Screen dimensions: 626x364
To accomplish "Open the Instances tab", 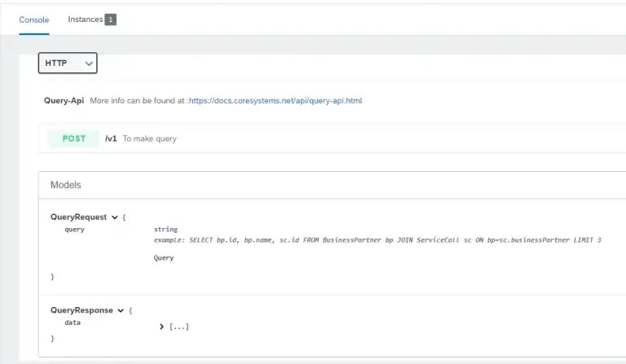I will point(86,20).
